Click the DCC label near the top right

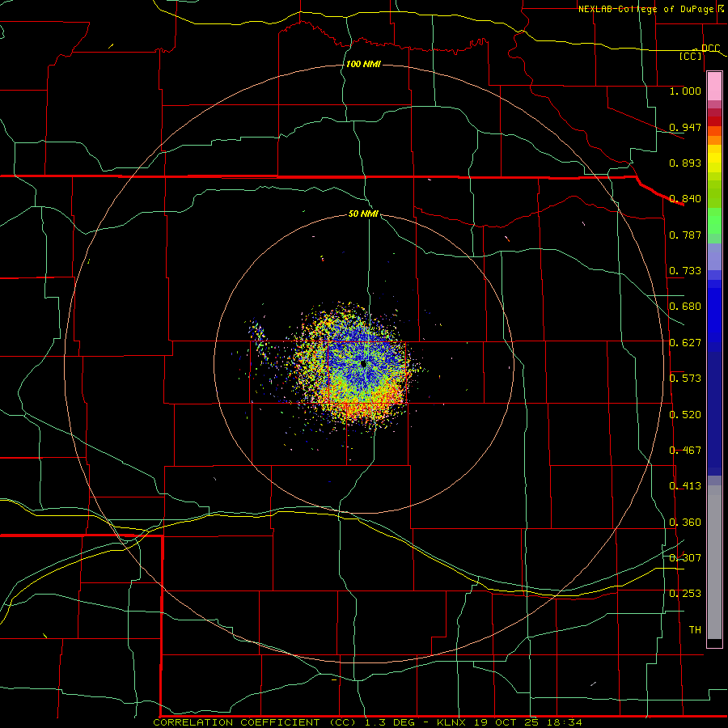pyautogui.click(x=710, y=48)
